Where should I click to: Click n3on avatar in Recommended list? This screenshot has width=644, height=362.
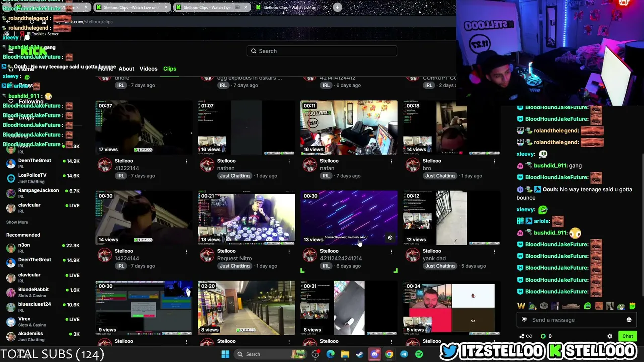click(11, 248)
